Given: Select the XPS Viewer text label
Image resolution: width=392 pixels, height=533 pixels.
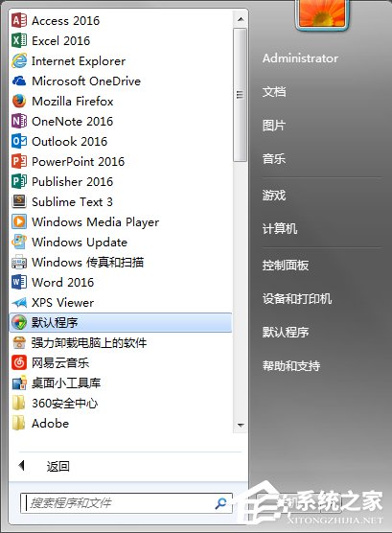Looking at the screenshot, I should tap(62, 302).
